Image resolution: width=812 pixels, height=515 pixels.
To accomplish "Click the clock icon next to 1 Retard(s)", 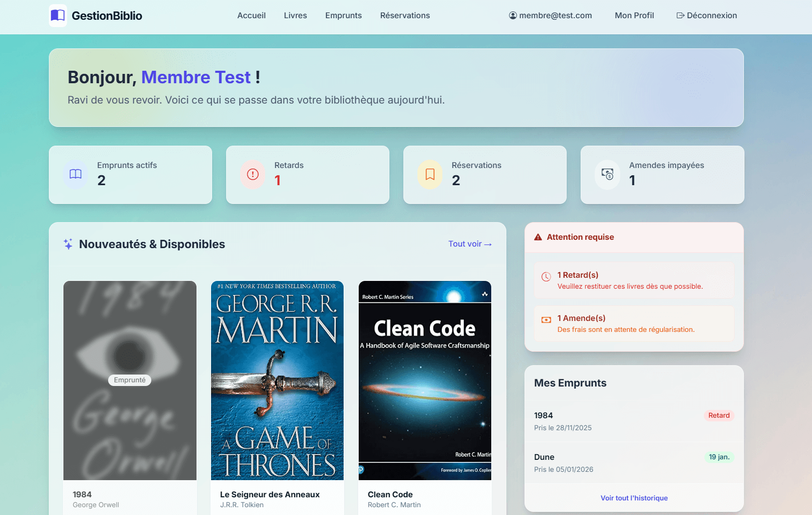I will [x=546, y=277].
